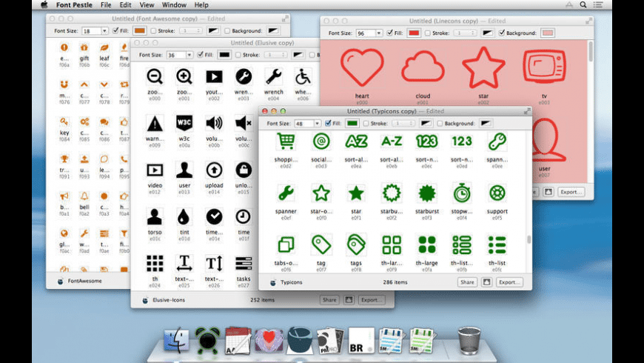
Task: Pick the red heart glyph in Linecons
Action: [362, 68]
